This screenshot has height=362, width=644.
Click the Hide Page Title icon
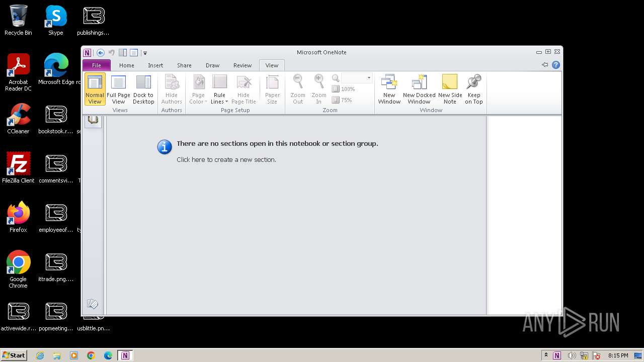[x=244, y=89]
